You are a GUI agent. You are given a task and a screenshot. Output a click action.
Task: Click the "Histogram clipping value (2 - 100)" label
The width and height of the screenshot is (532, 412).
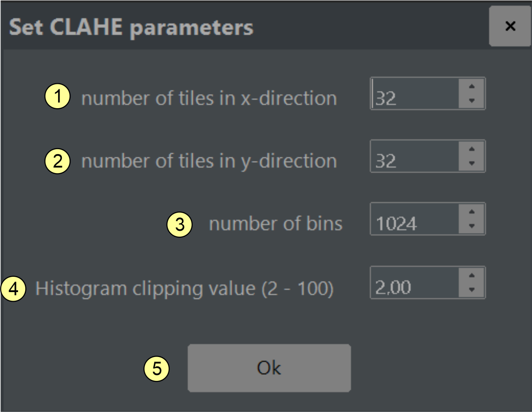point(185,288)
